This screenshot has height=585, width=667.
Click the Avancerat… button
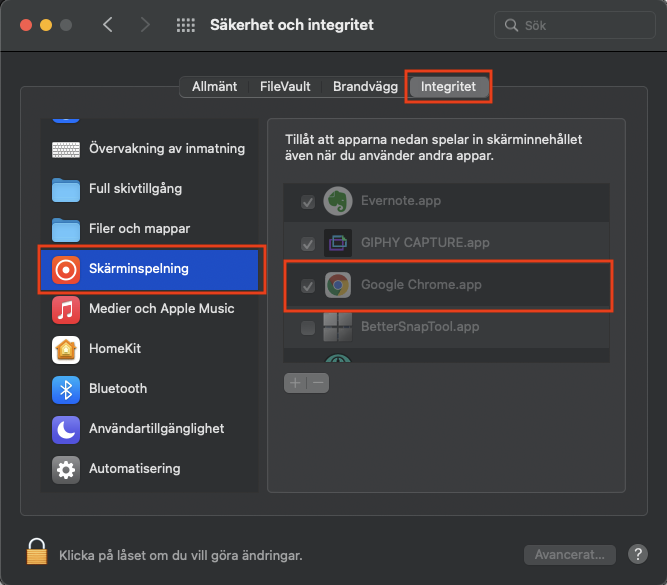tap(570, 554)
